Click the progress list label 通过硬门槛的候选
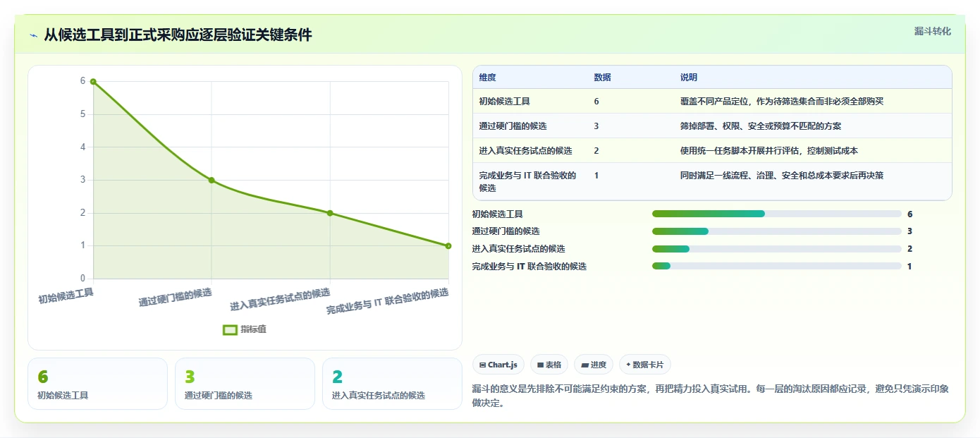 [x=506, y=231]
